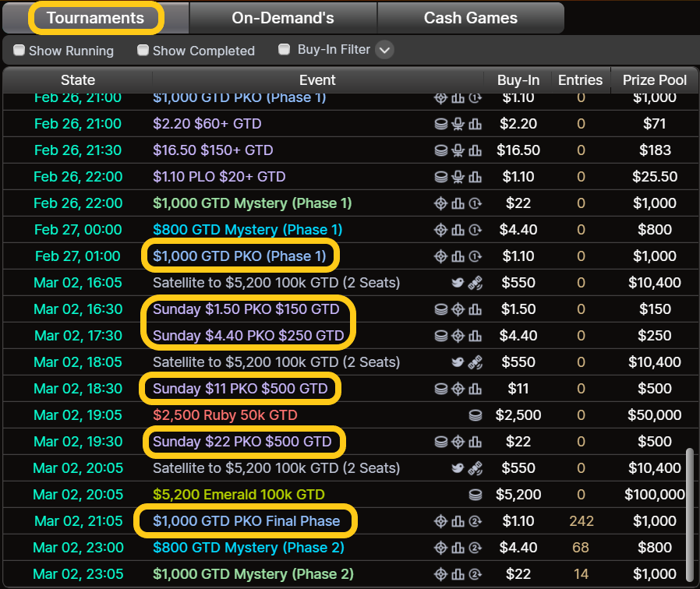Click the phase 2 icon on $800 GTD Mystery (Phase 2)
Image resolution: width=700 pixels, height=589 pixels.
(x=475, y=548)
